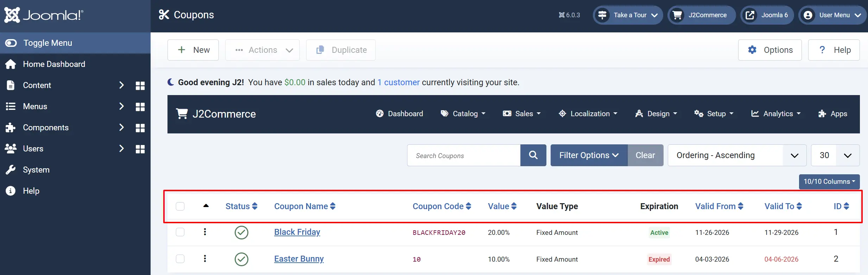Open the Black Friday coupon
868x275 pixels.
click(297, 232)
